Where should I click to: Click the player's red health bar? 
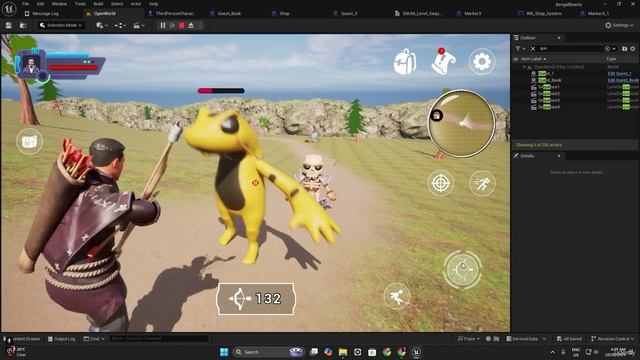[x=73, y=68]
